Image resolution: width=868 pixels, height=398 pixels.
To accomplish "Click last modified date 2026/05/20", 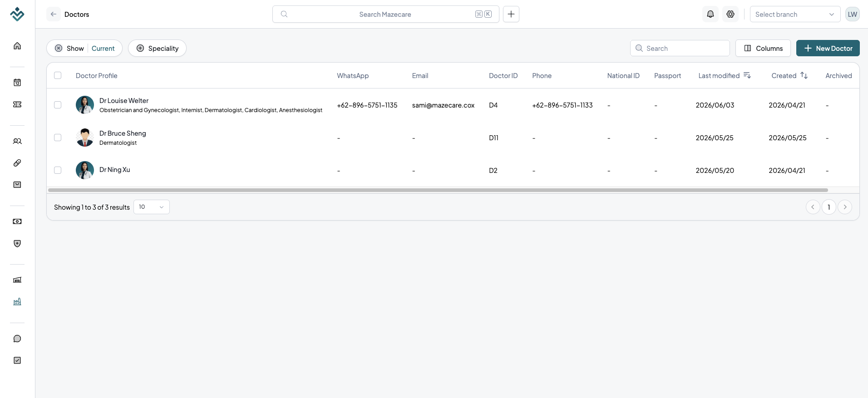I will pyautogui.click(x=715, y=171).
